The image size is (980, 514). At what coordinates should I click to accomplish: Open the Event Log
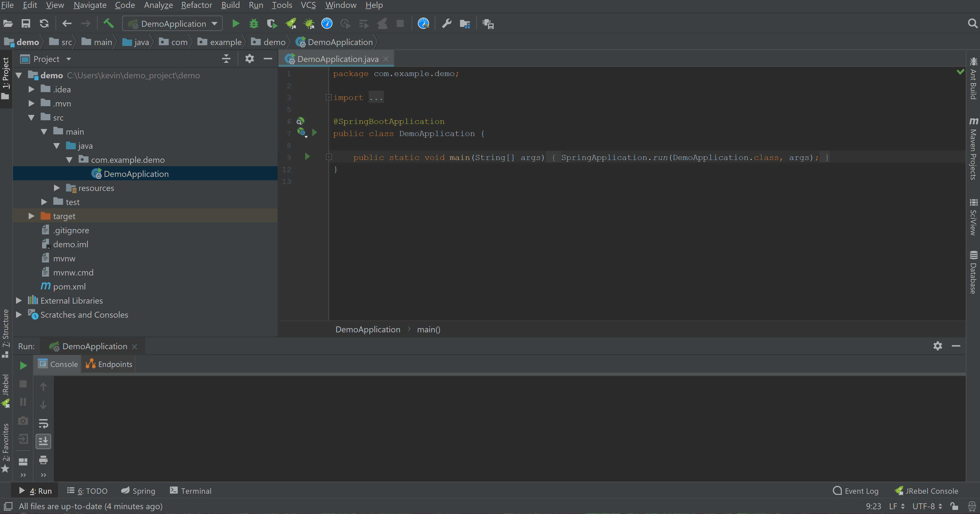tap(856, 491)
